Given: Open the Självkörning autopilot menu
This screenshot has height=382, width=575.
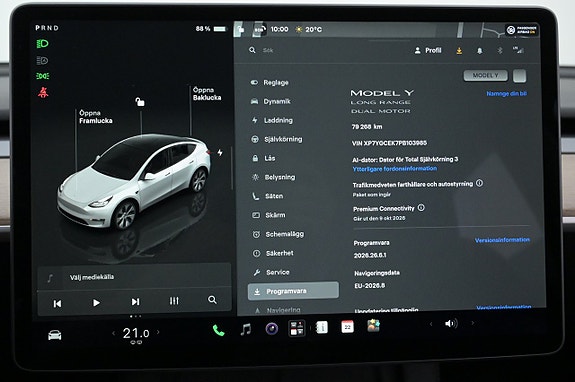Looking at the screenshot, I should [277, 139].
